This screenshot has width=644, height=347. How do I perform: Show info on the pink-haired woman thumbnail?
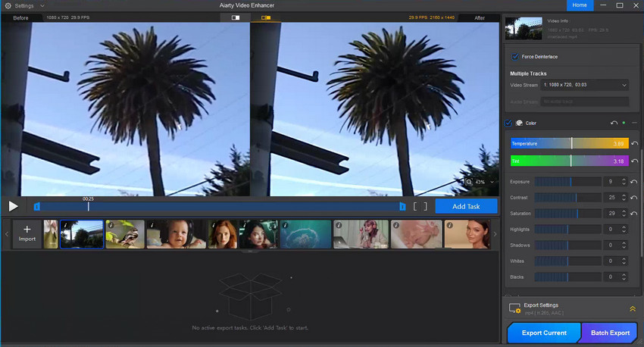pyautogui.click(x=339, y=225)
